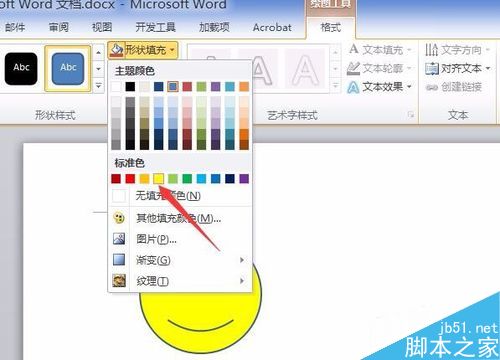This screenshot has height=360, width=500.
Task: Click the paint bucket shape fill icon
Action: pos(116,50)
